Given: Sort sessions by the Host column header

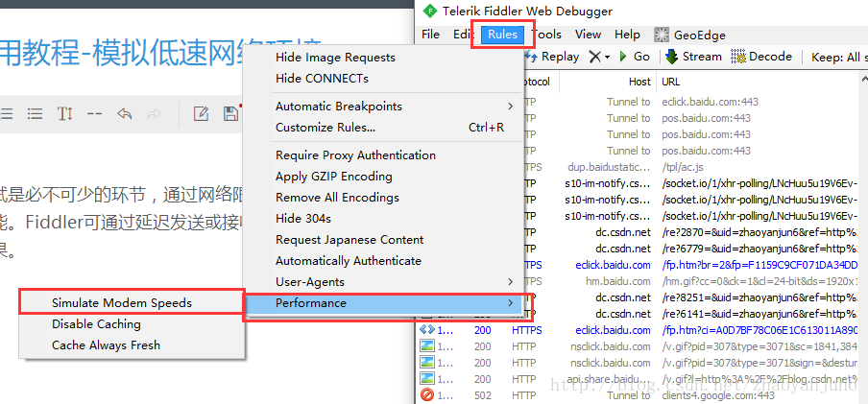Looking at the screenshot, I should point(639,82).
